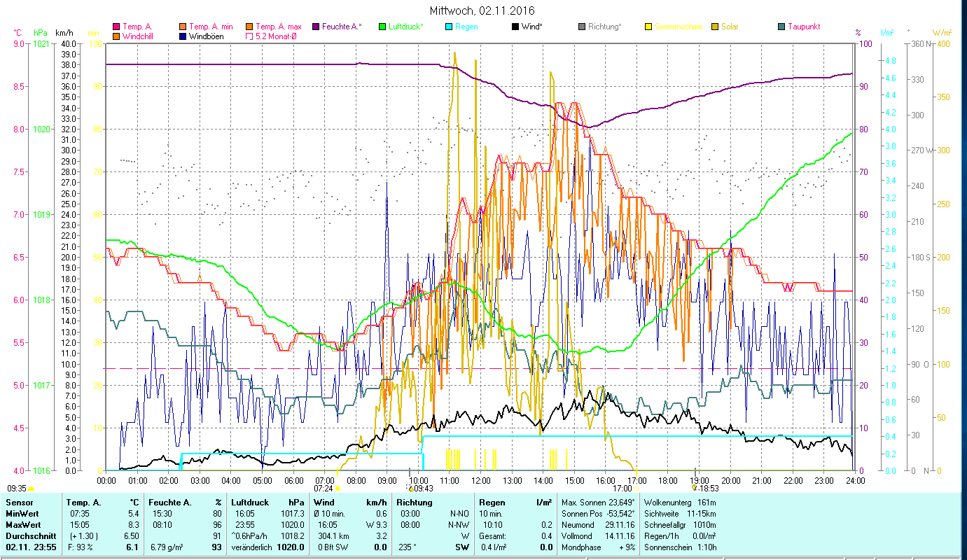Click the black Wind legend square

515,27
